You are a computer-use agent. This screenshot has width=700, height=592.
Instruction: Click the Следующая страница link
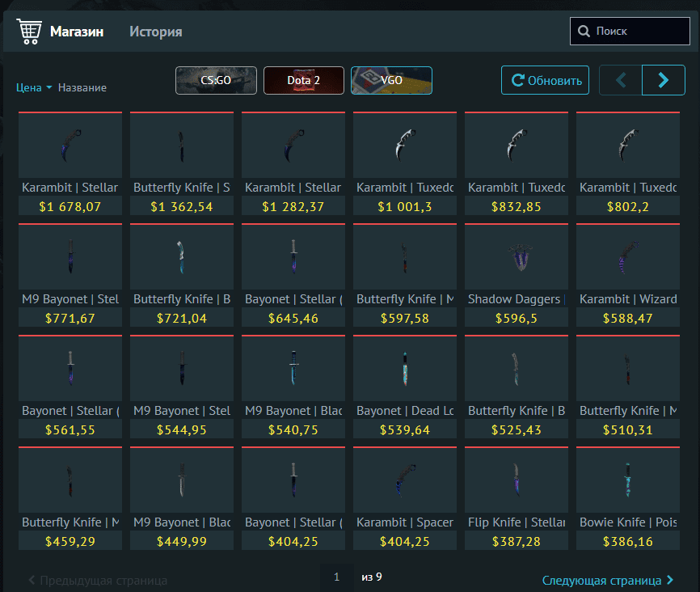[x=608, y=581]
